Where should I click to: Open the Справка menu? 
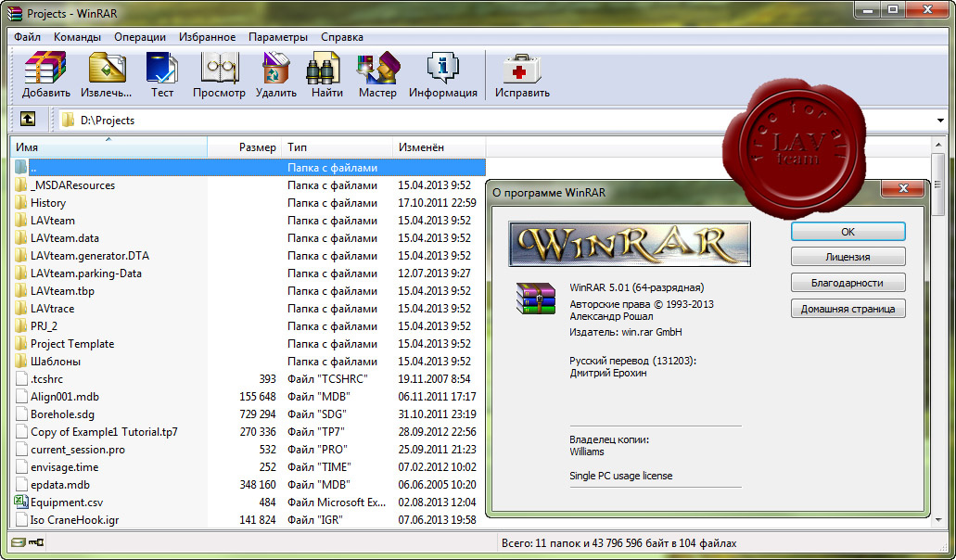click(x=342, y=37)
